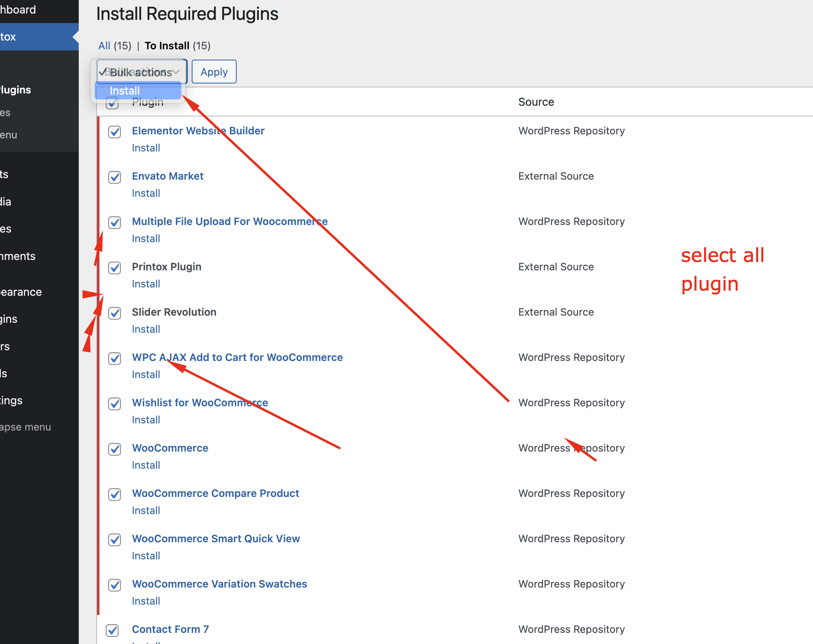This screenshot has width=813, height=644.
Task: Click the Source column header
Action: (x=536, y=102)
